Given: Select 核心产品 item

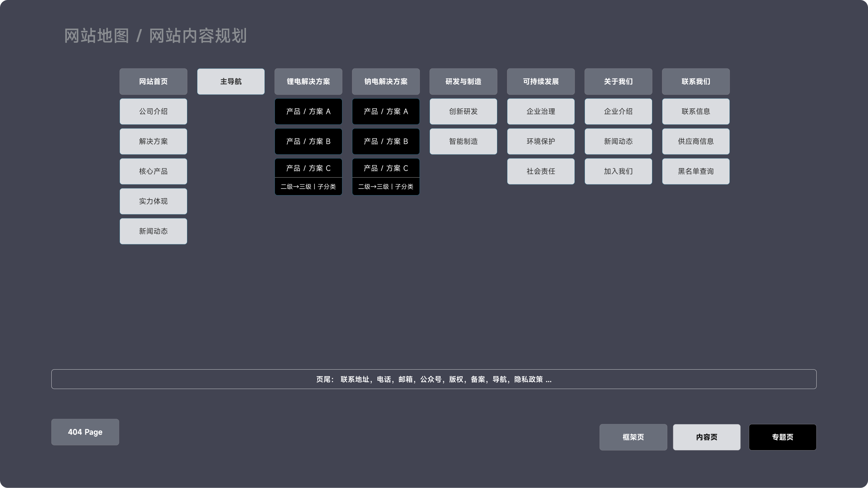Looking at the screenshot, I should tap(153, 171).
